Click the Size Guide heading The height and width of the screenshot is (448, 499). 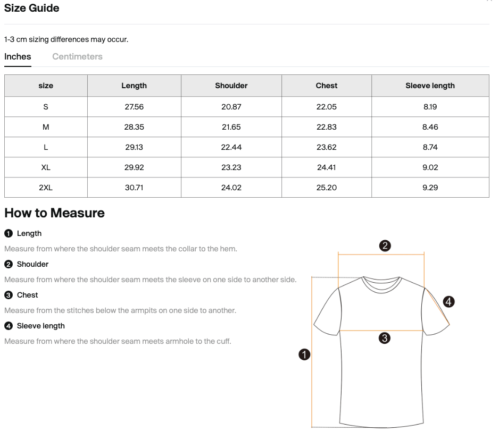[x=31, y=8]
